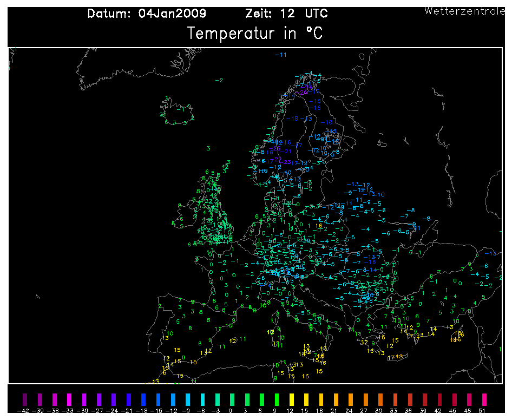Pick the -36 legend color swatch
This screenshot has height=420, width=512.
[x=55, y=400]
